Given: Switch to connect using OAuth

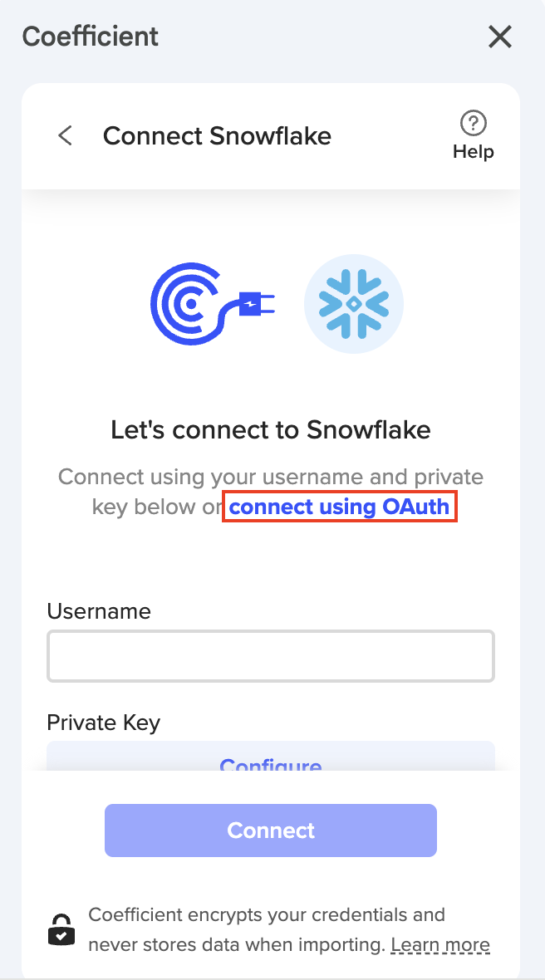Looking at the screenshot, I should [339, 507].
